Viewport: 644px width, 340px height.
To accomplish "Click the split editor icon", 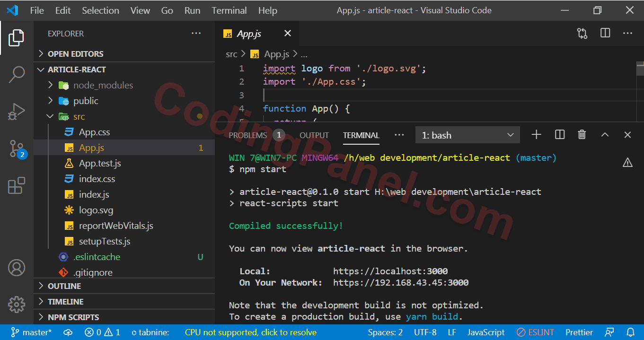I will (x=605, y=33).
